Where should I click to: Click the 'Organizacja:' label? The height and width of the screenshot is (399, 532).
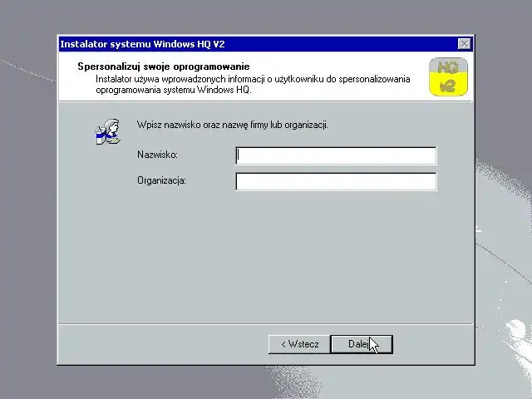[x=161, y=180]
